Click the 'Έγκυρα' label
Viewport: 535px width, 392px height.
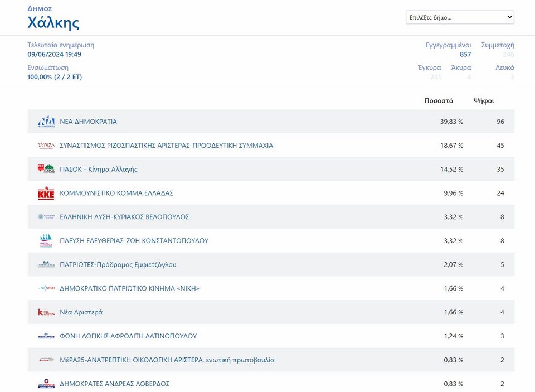click(x=430, y=67)
